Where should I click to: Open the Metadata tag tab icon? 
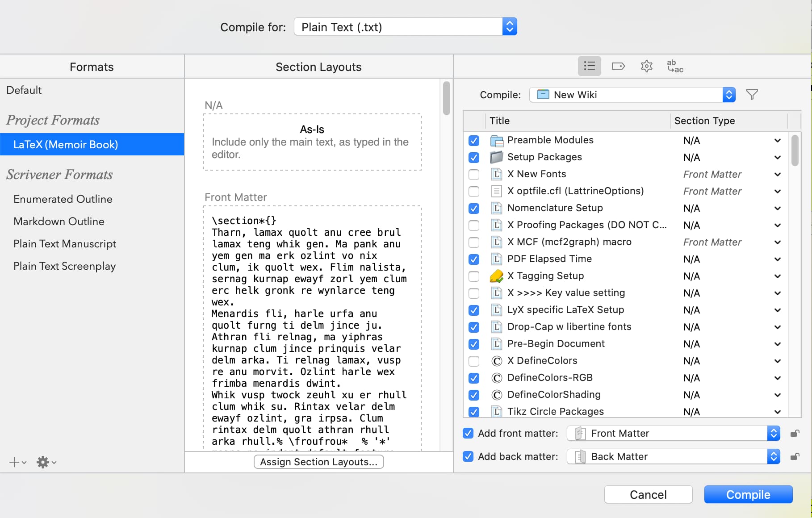point(618,66)
